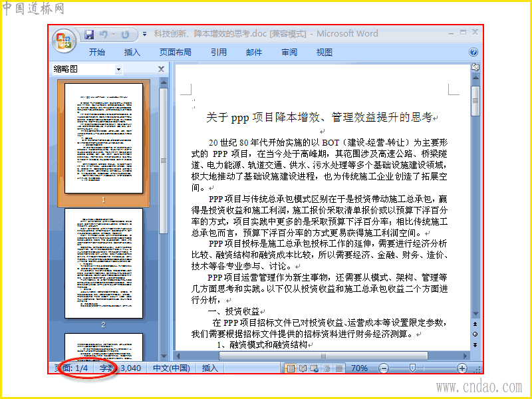
Task: Click the heading 一、投资收益
Action: pos(233,311)
